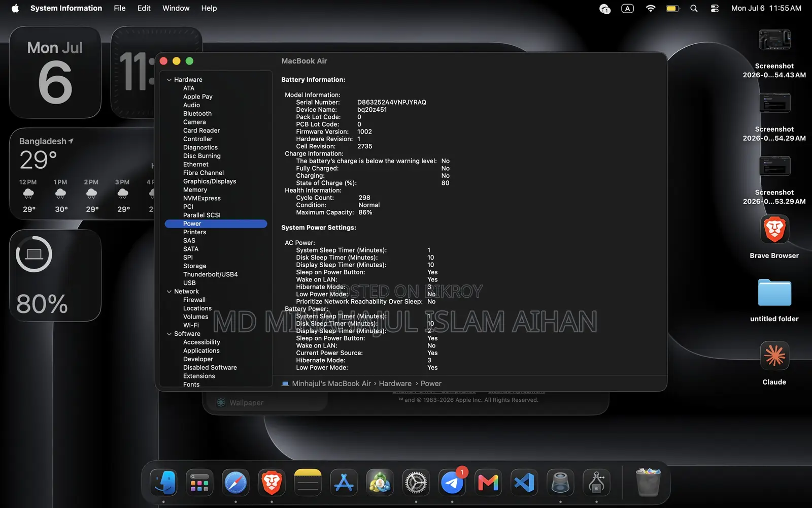Click the cloud status icon in the menu bar
Screen dimensions: 812x508
pos(604,8)
